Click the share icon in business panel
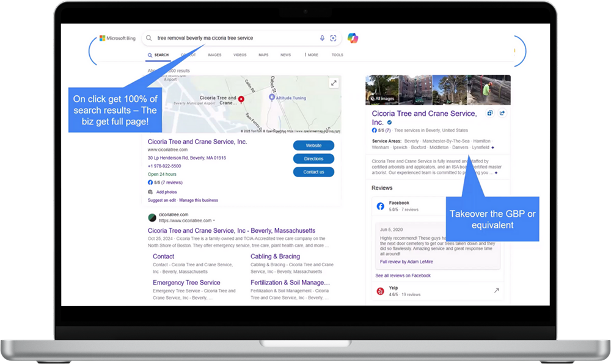This screenshot has width=611, height=364. coord(502,113)
